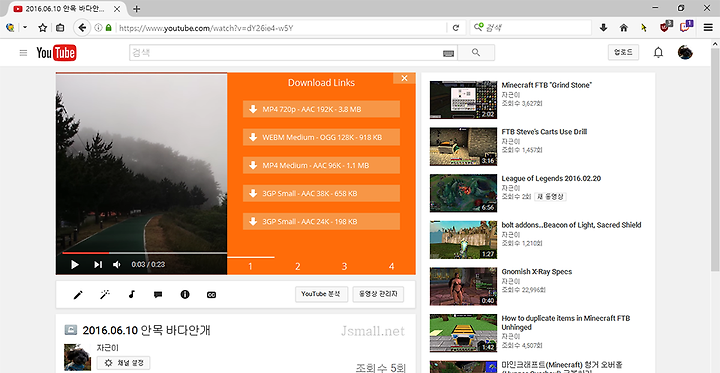
Task: Go to browser home page icon
Action: click(x=624, y=28)
